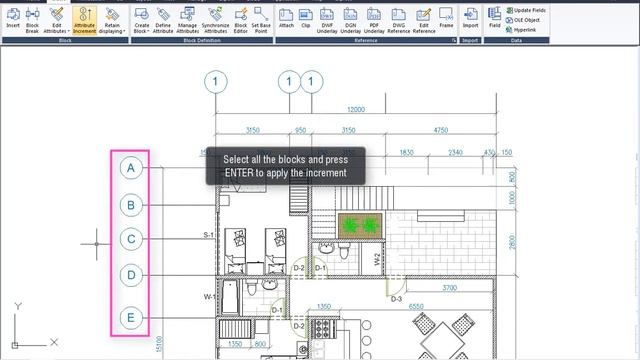This screenshot has height=360, width=640.
Task: Click the 2340 dimension text
Action: pos(455,152)
